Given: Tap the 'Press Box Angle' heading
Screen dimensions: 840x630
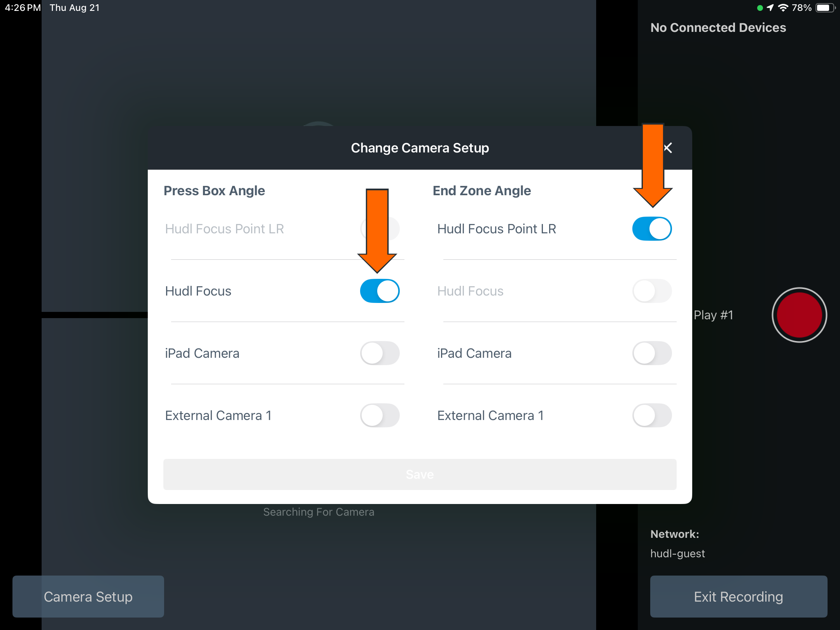Looking at the screenshot, I should tap(214, 191).
